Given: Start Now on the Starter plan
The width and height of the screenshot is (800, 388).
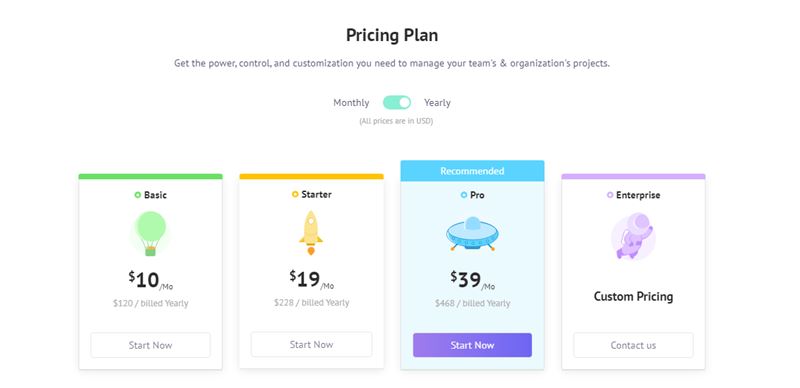Looking at the screenshot, I should (x=311, y=345).
